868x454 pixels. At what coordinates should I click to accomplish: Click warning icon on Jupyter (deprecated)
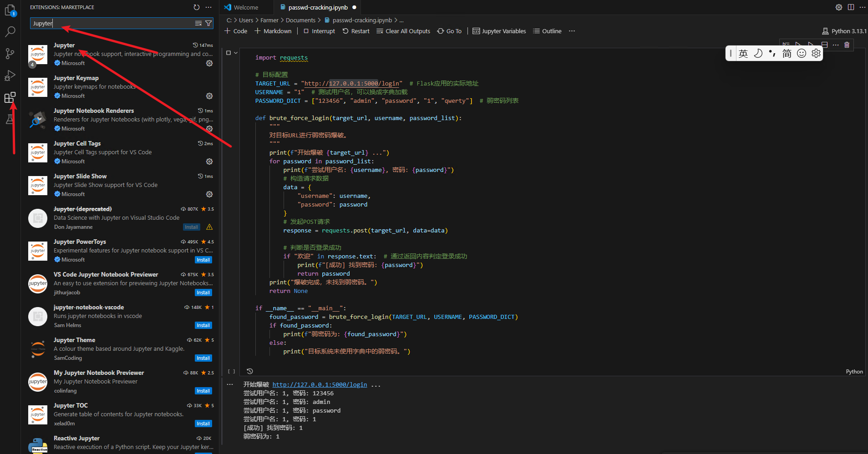point(209,227)
